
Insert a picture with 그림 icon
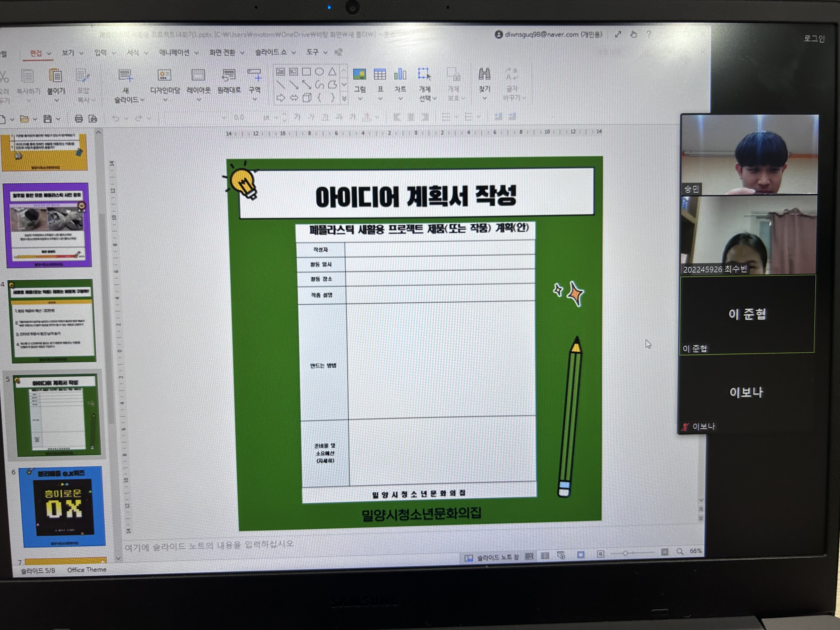tap(359, 74)
